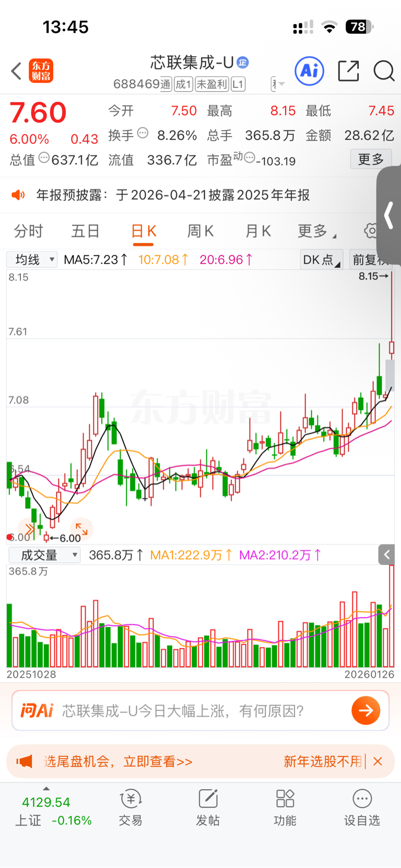This screenshot has height=868, width=401.
Task: Tap 选尾盘机会，立即查看 link
Action: pos(118,762)
